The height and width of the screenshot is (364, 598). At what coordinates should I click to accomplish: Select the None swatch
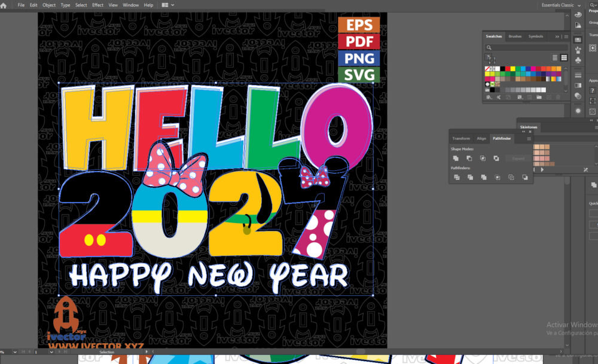(x=487, y=69)
